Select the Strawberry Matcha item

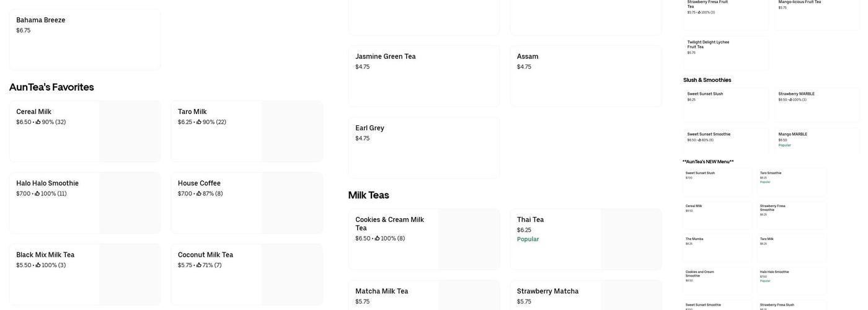(x=558, y=295)
